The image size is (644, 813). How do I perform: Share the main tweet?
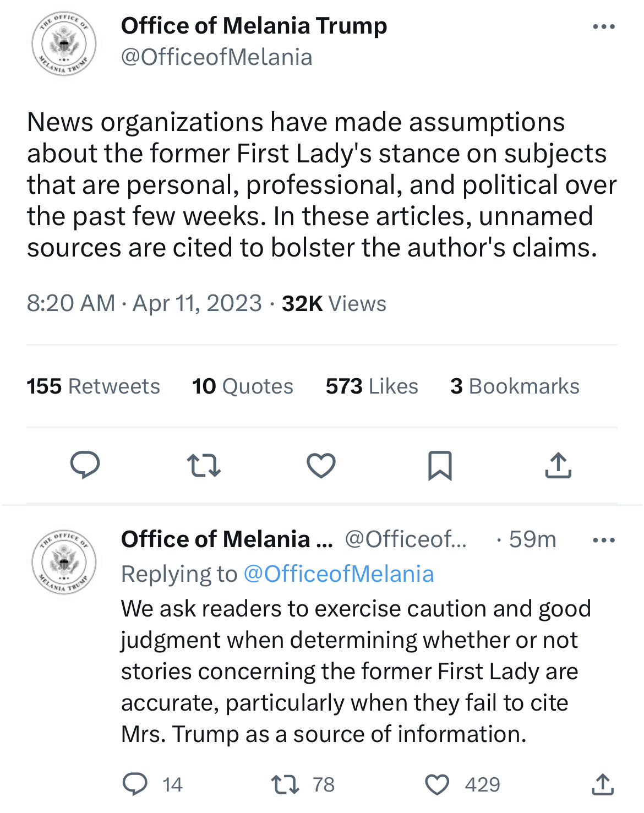click(x=558, y=465)
